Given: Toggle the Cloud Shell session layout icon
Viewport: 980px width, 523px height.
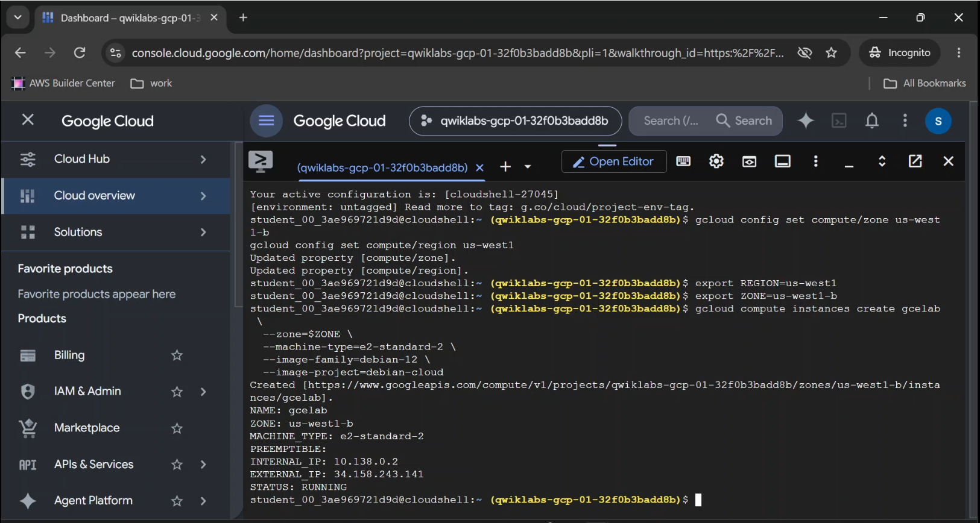Looking at the screenshot, I should 783,161.
